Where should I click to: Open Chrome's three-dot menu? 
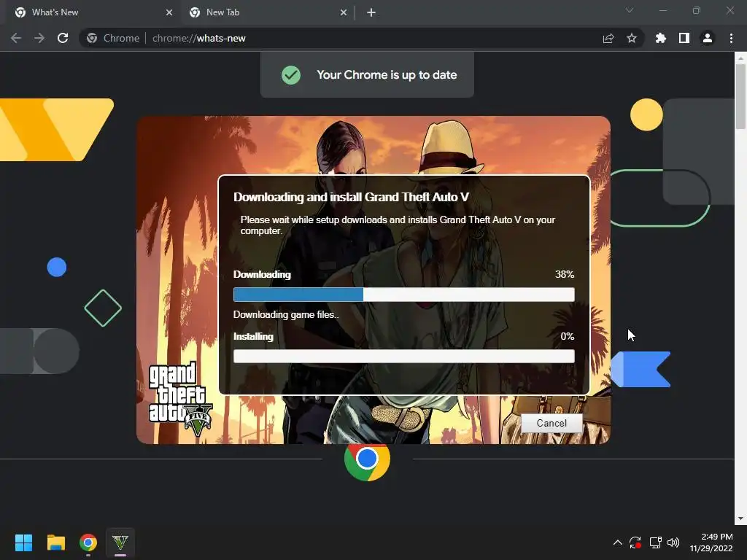[731, 38]
